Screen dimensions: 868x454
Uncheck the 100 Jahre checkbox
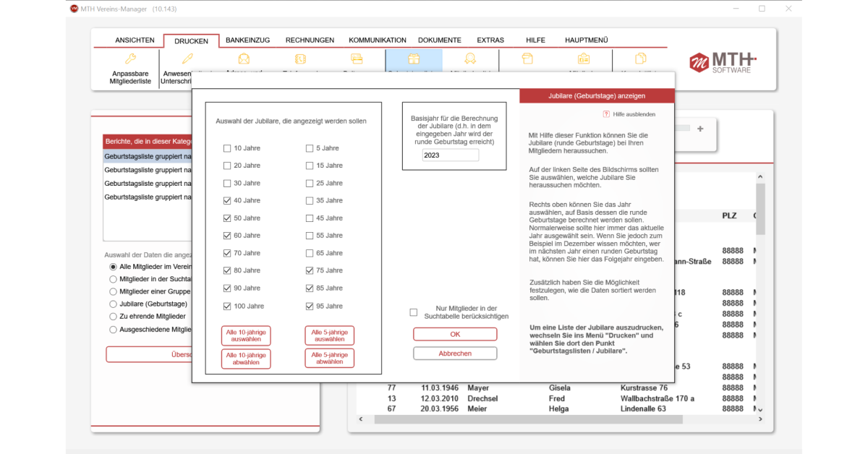228,306
